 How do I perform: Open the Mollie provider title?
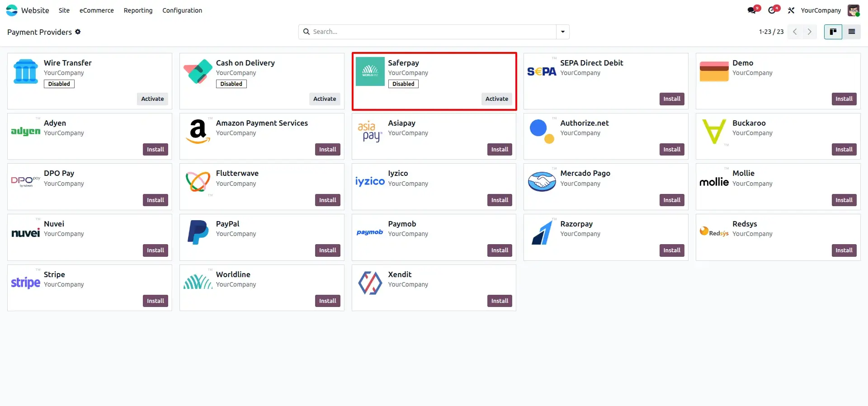743,173
